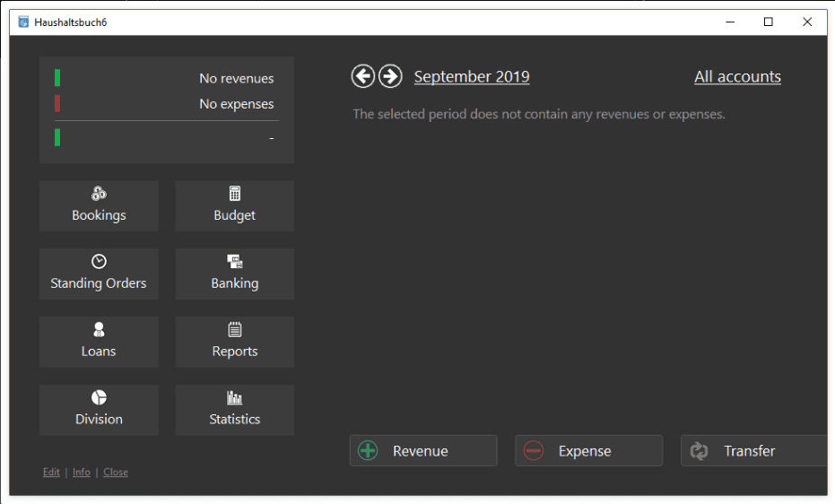The image size is (835, 504).
Task: Click the No expenses summary text
Action: pos(237,104)
